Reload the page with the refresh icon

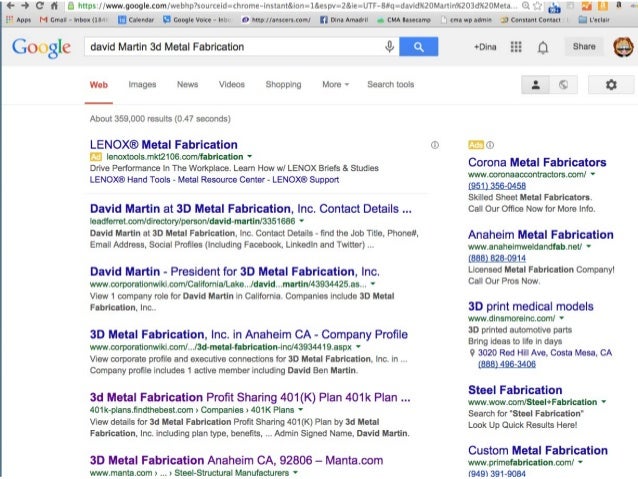pyautogui.click(x=39, y=5)
